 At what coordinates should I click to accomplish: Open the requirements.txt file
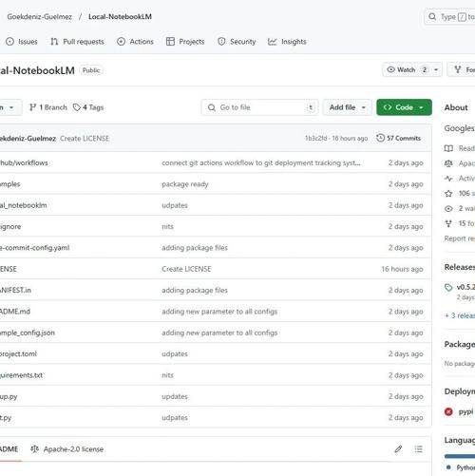[x=21, y=375]
